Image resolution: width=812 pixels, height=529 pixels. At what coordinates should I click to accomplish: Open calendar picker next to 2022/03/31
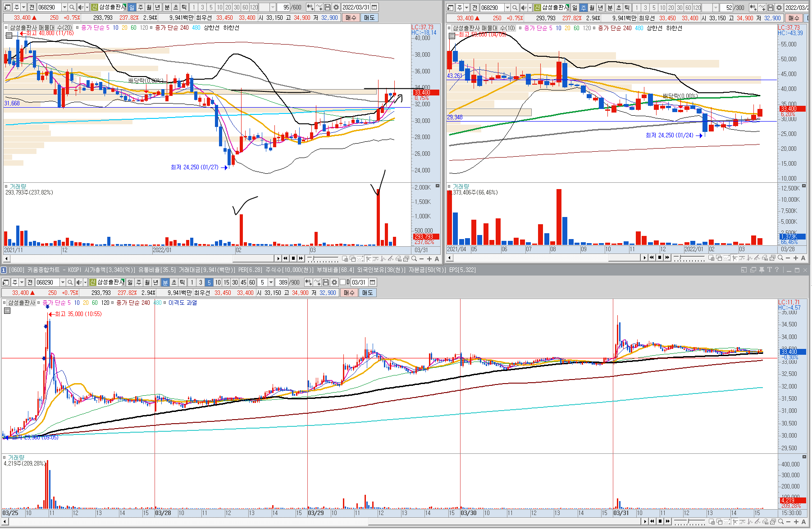[x=374, y=7]
